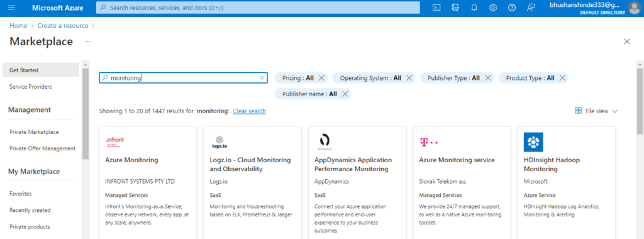Click the Microsoft Azure brand label

(57, 8)
